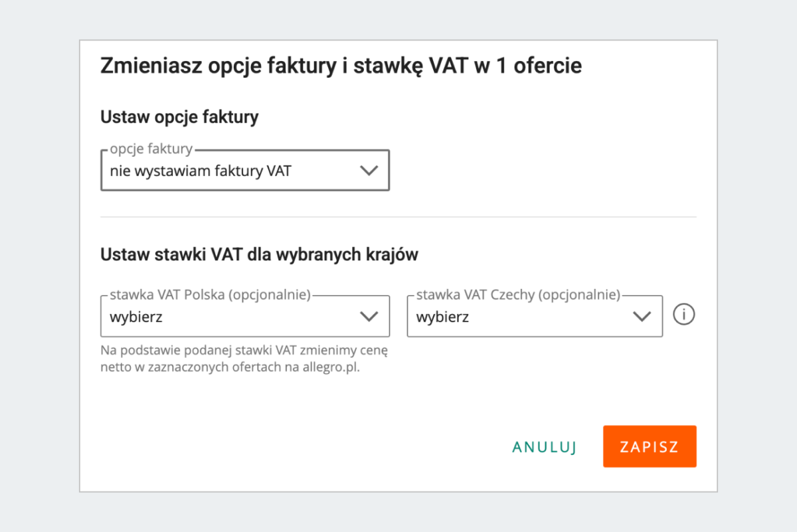Open the 'stawka VAT Polska (opcjonalnie)' dropdown
The width and height of the screenshot is (797, 532).
(x=244, y=316)
